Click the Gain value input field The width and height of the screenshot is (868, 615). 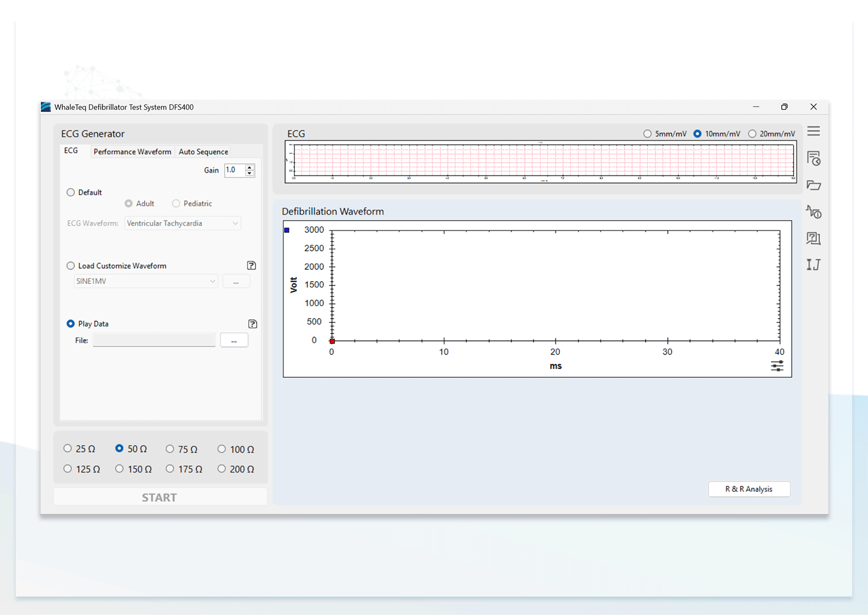coord(235,170)
